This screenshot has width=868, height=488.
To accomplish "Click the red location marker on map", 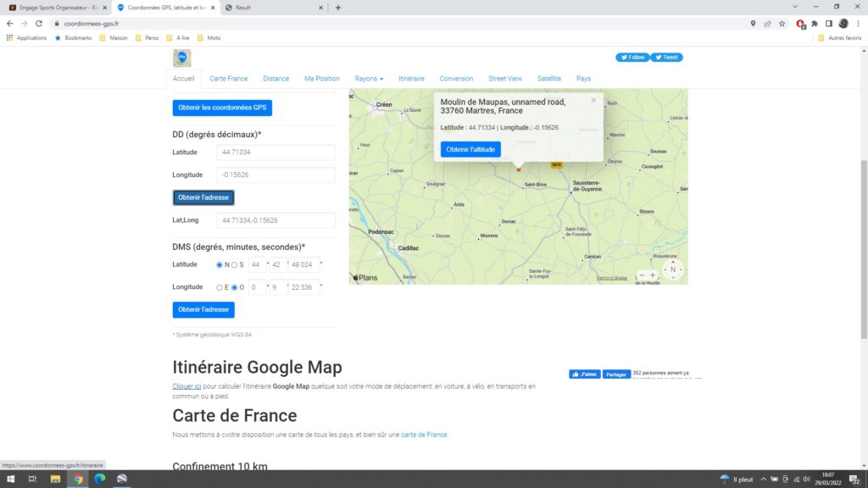I will 519,169.
